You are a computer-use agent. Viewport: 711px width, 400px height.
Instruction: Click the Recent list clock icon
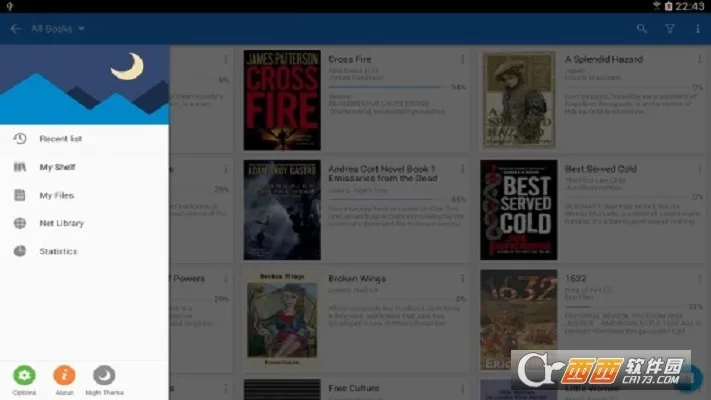click(x=19, y=139)
